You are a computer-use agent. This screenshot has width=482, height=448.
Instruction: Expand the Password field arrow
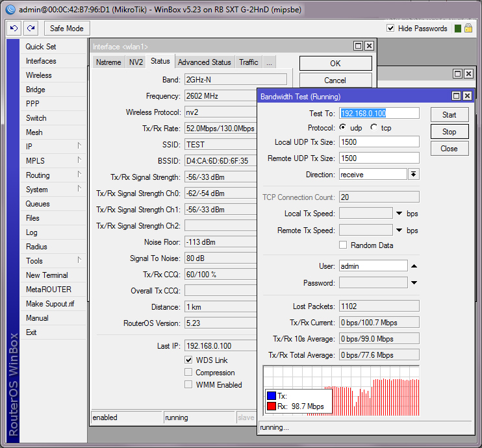414,282
